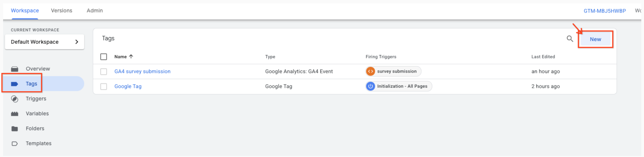Click the GTM-MBJ5HWBP container ID
Viewport: 644px width, 157px height.
click(605, 11)
